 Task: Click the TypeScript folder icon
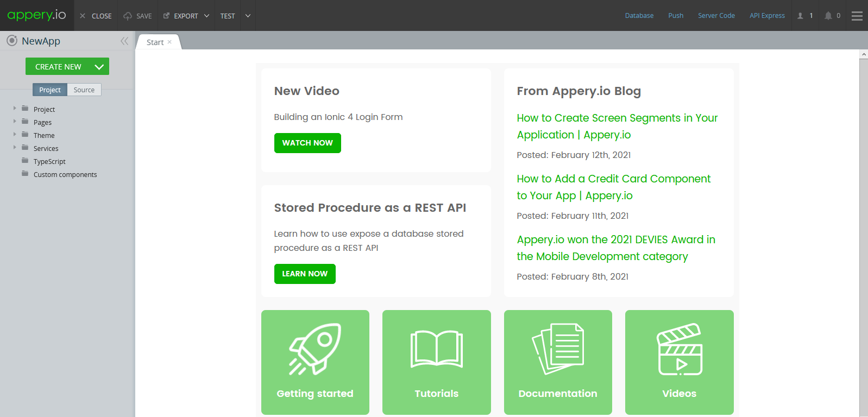click(x=25, y=161)
